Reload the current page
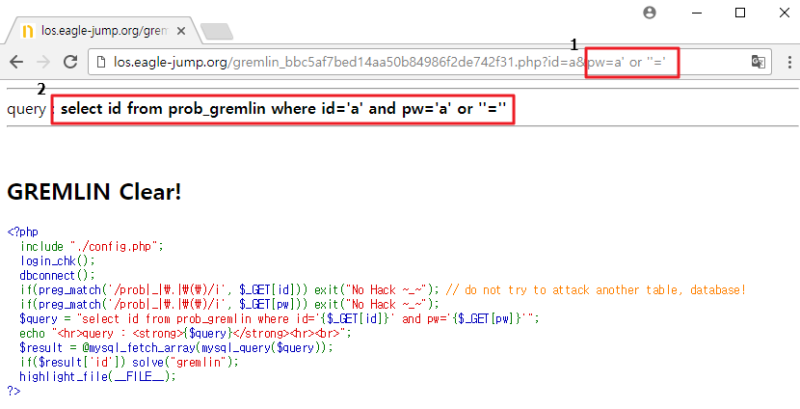800x409 pixels. (70, 62)
